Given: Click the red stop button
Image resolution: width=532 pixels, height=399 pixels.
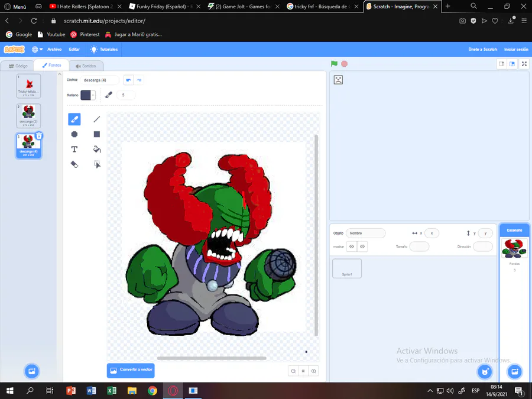Looking at the screenshot, I should pos(345,64).
